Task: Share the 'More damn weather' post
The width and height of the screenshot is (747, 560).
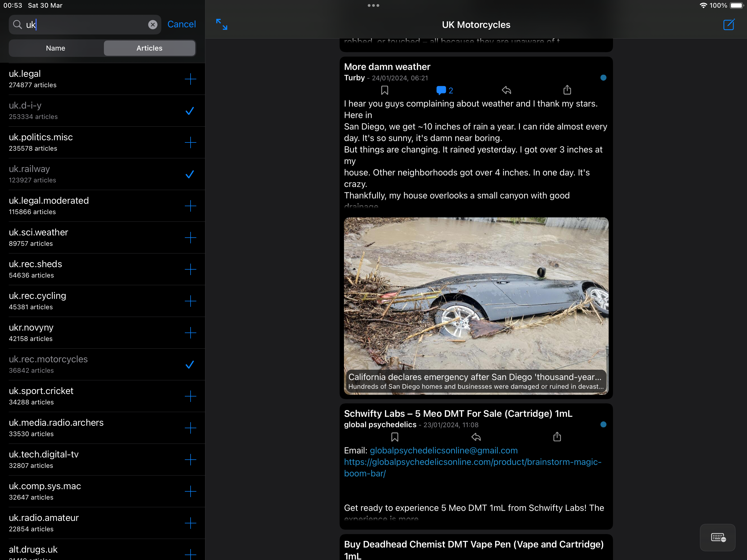Action: (x=567, y=89)
